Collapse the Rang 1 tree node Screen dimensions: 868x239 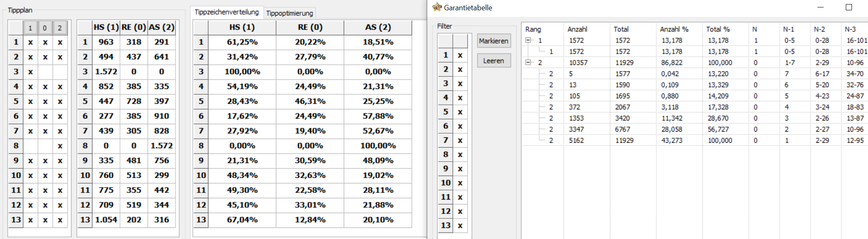[528, 40]
